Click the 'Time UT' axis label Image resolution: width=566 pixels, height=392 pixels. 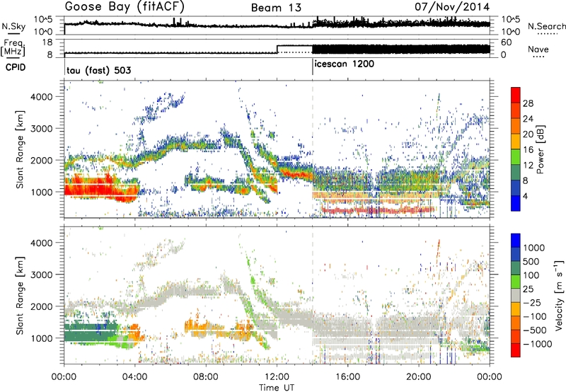[277, 387]
